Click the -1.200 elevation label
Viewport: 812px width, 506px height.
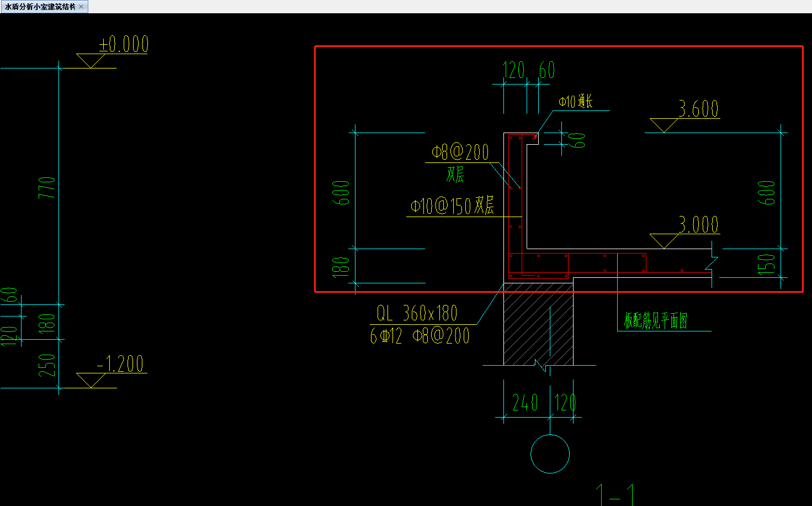120,363
